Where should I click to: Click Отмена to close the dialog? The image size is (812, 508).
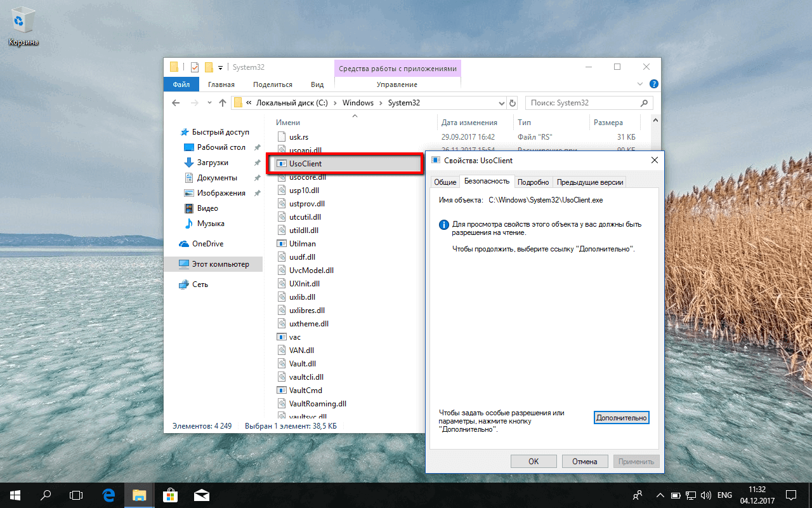(x=584, y=461)
